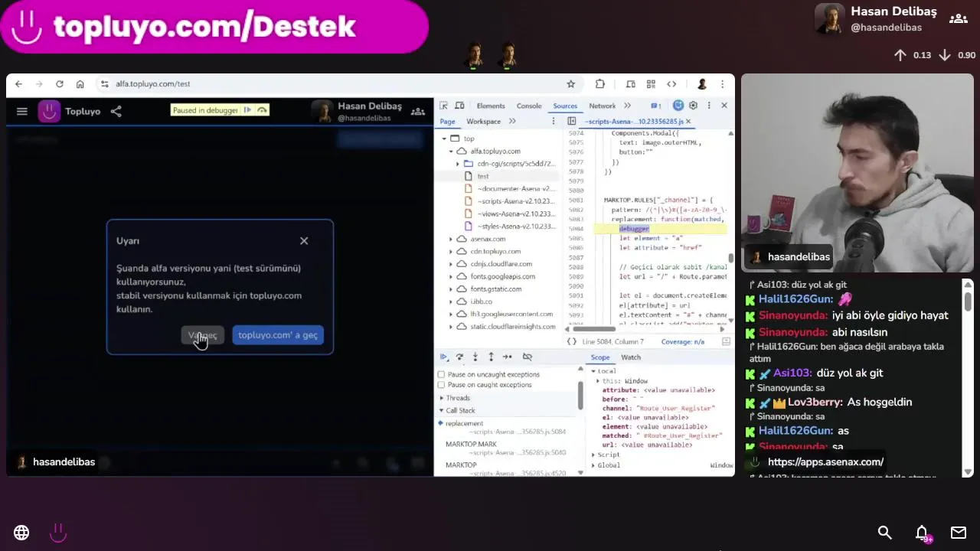Open the browser extensions puzzle icon

coord(600,84)
